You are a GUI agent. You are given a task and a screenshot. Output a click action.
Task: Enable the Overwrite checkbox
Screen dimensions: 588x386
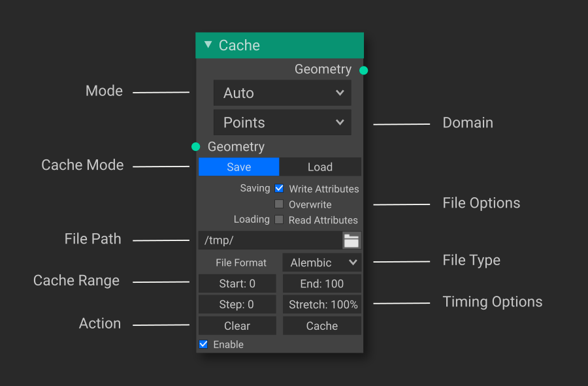tap(279, 204)
